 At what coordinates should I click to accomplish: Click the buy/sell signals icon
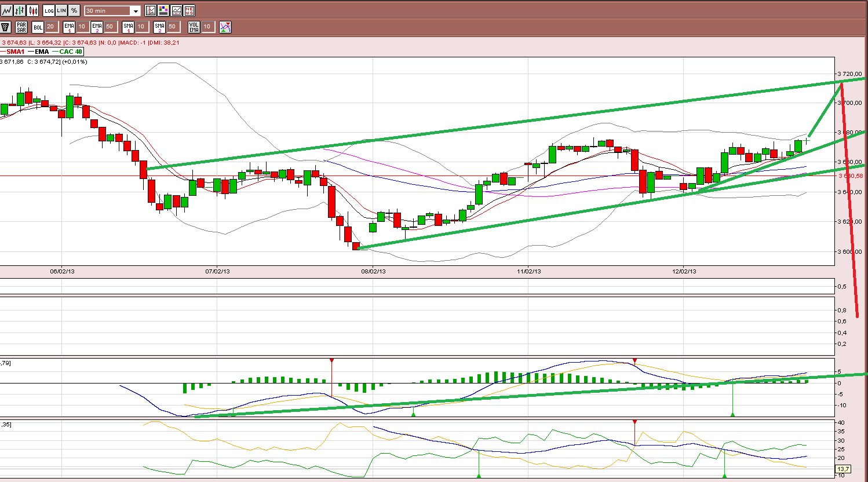[225, 27]
